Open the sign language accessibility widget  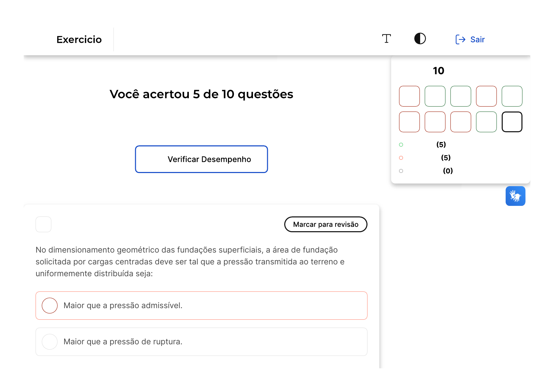(515, 196)
